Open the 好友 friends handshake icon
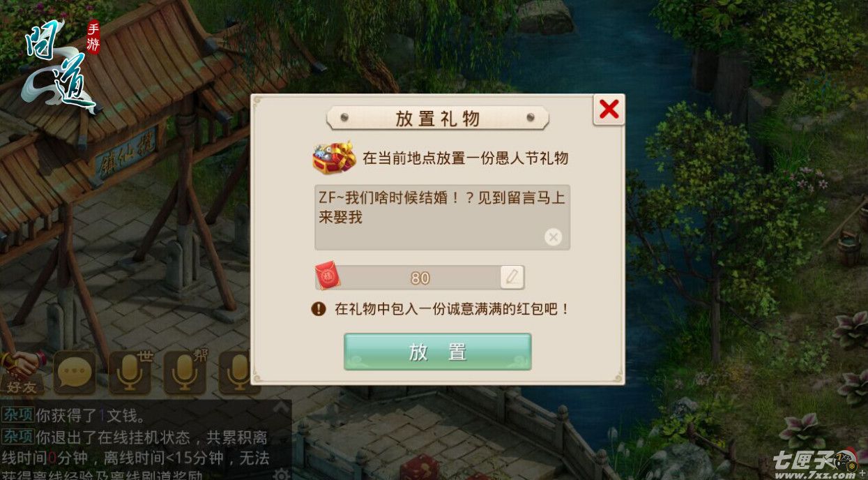 tap(22, 373)
